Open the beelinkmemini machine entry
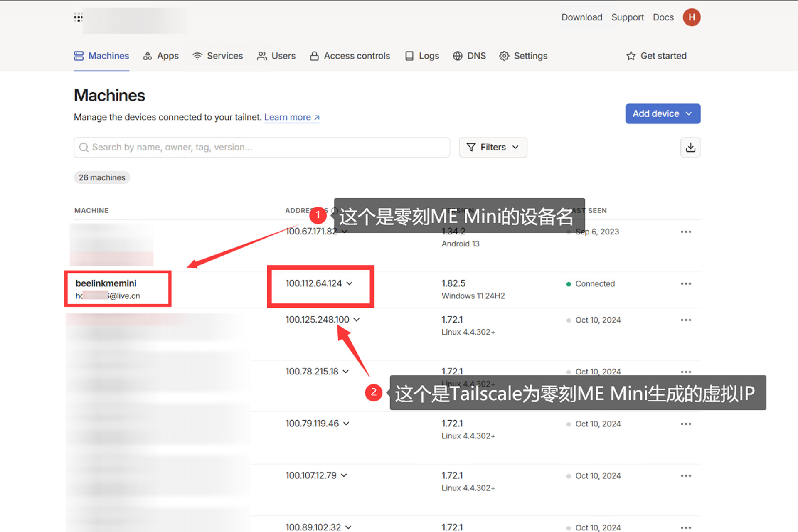798x532 pixels. (106, 283)
